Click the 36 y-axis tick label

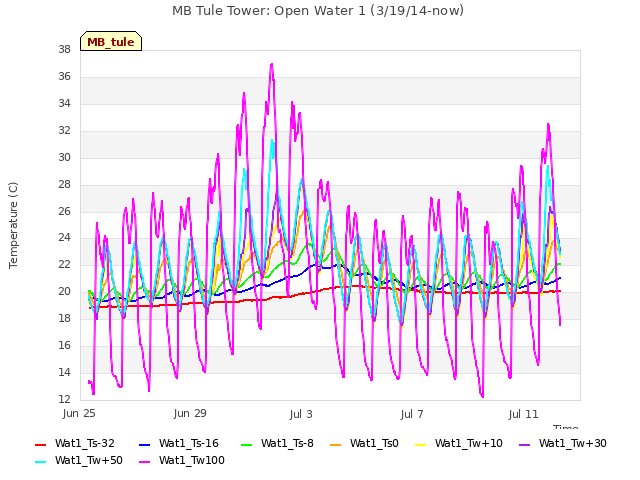pos(64,77)
